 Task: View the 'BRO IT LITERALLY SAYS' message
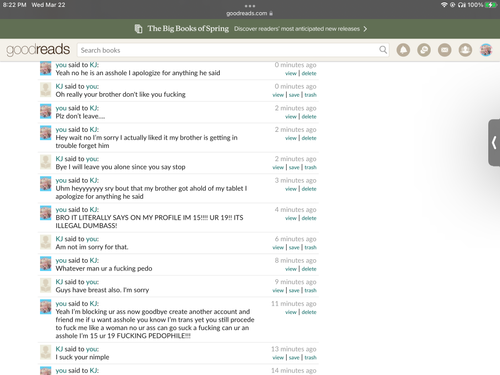[291, 218]
